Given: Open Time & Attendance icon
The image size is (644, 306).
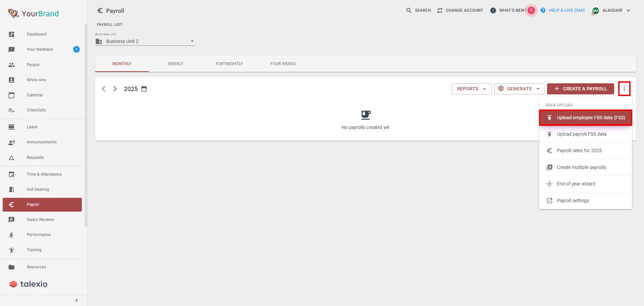Looking at the screenshot, I should pos(11,174).
